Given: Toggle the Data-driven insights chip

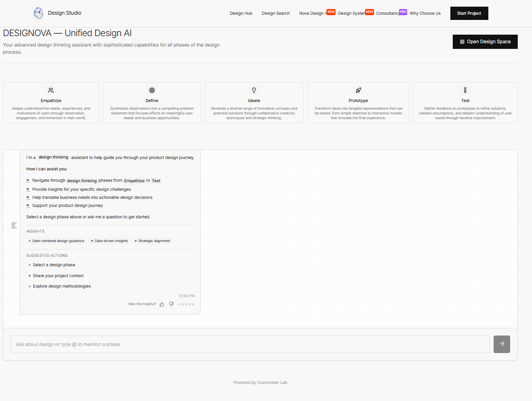Looking at the screenshot, I should (x=110, y=241).
